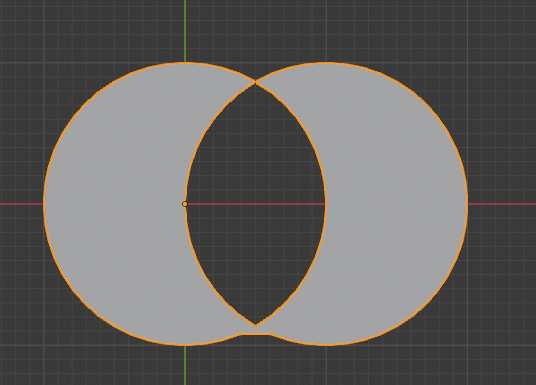Click the orange object origin dot
The image size is (536, 385).
tap(185, 204)
